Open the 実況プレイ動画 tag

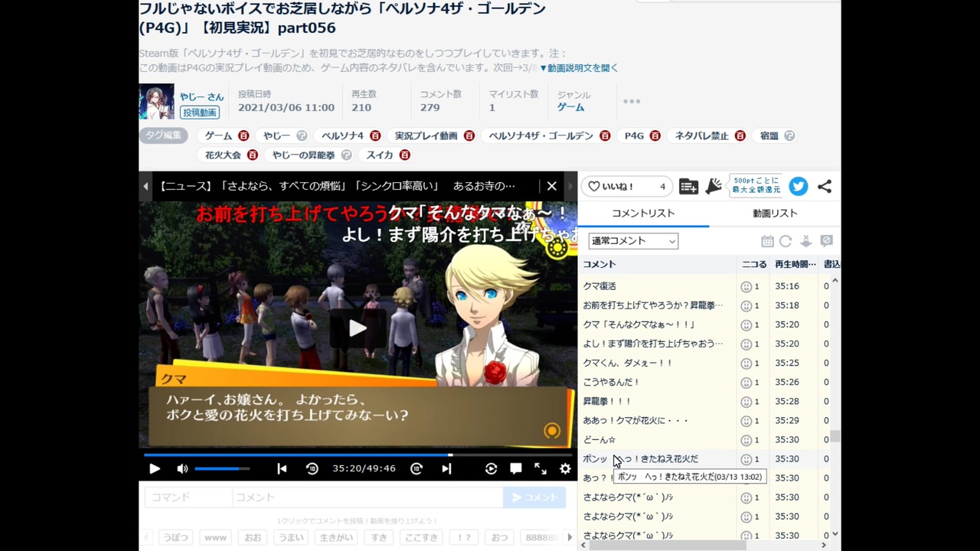426,135
